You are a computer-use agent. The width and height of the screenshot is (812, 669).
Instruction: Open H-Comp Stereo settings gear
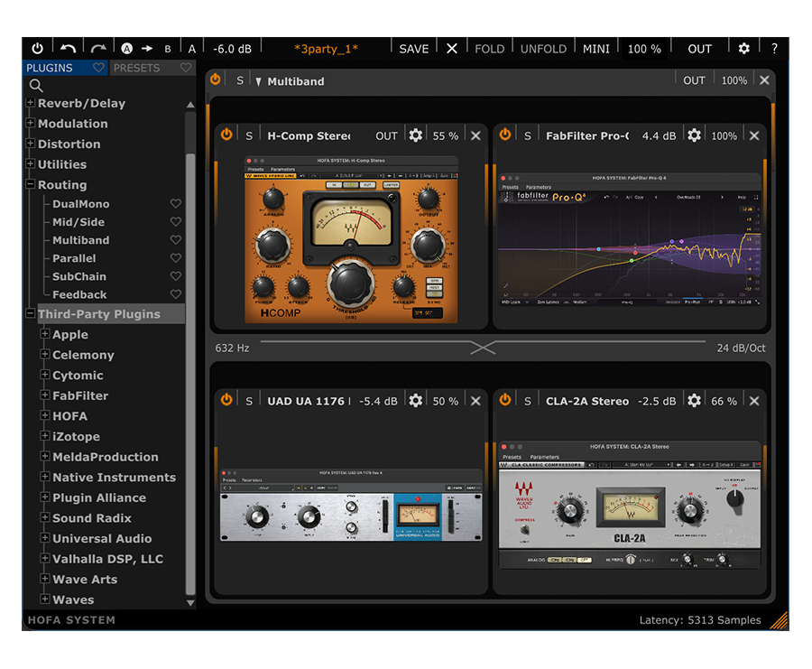tap(415, 135)
